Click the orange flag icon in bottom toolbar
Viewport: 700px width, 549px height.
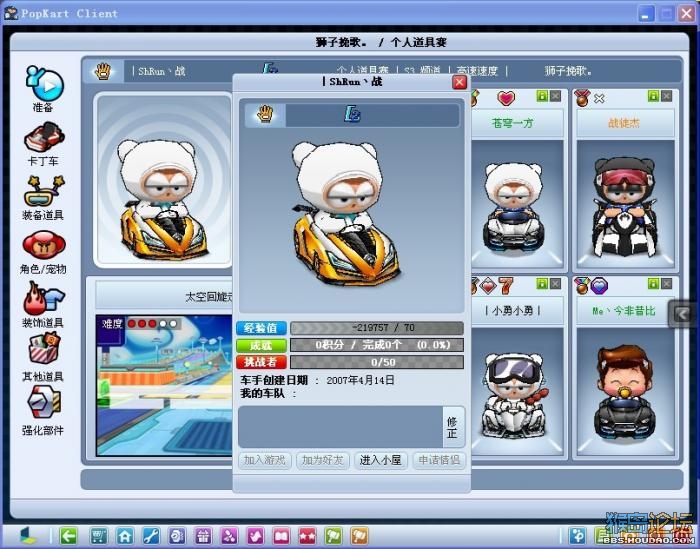(x=360, y=536)
